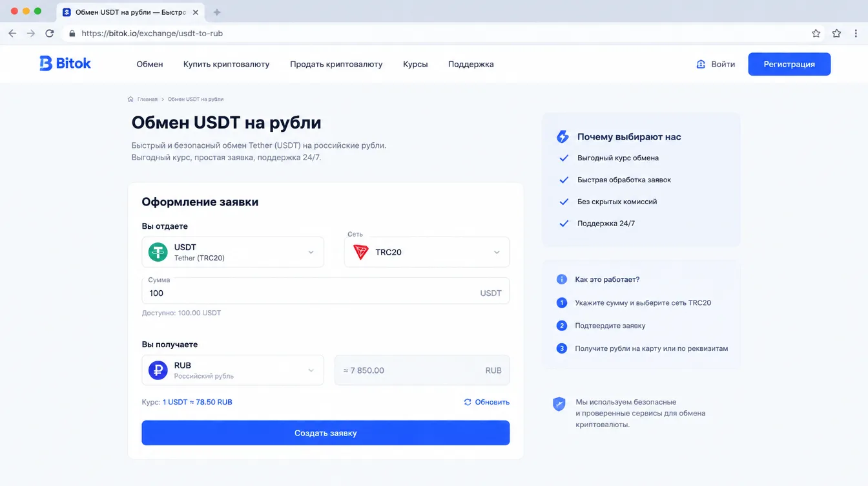868x486 pixels.
Task: Click the lightning icon beside Почему выбирают нас
Action: 563,137
